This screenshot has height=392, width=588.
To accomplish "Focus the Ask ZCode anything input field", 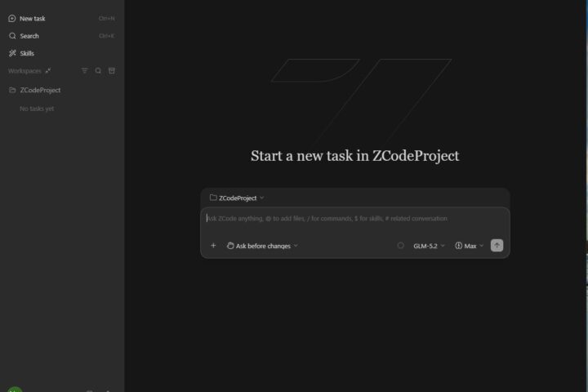I will (354, 222).
